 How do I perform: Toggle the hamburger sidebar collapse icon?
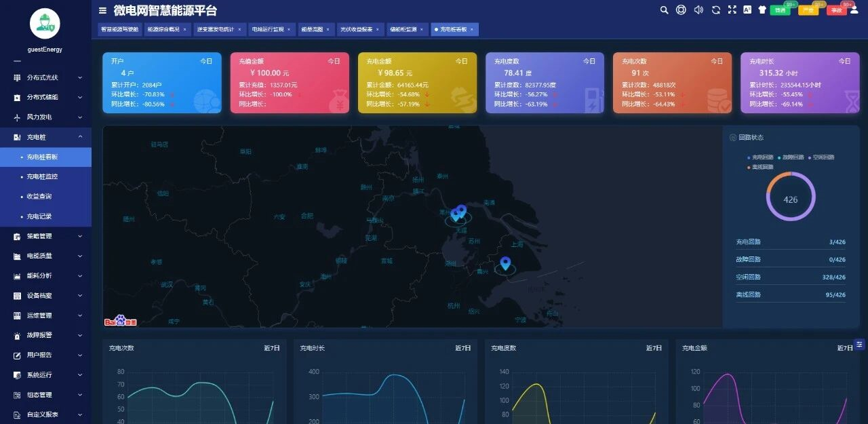point(102,10)
